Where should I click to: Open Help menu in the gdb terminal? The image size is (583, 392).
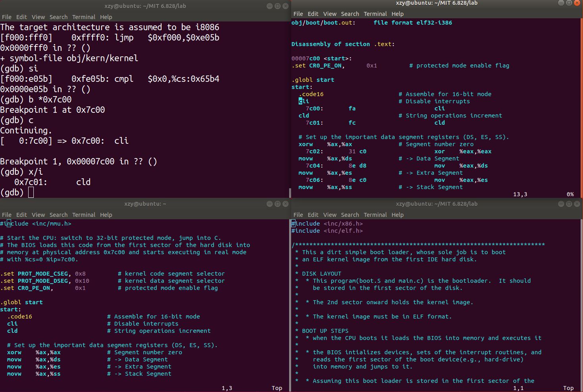tap(106, 17)
